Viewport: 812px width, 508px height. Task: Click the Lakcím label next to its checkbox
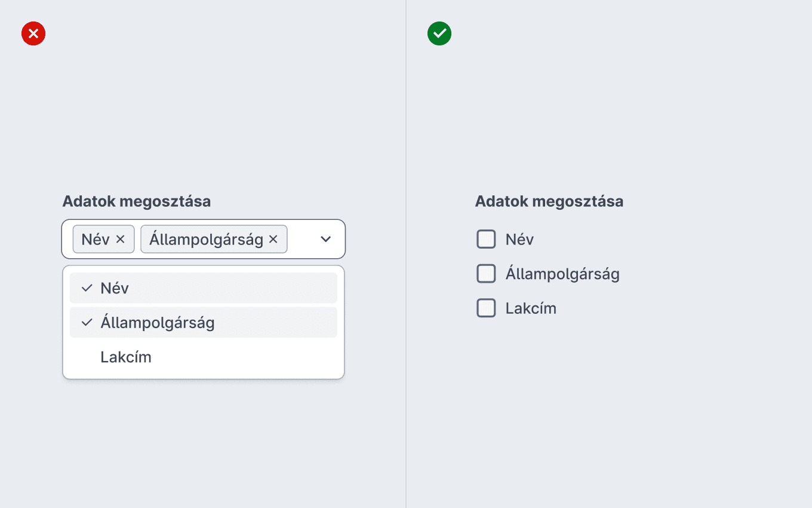[531, 308]
